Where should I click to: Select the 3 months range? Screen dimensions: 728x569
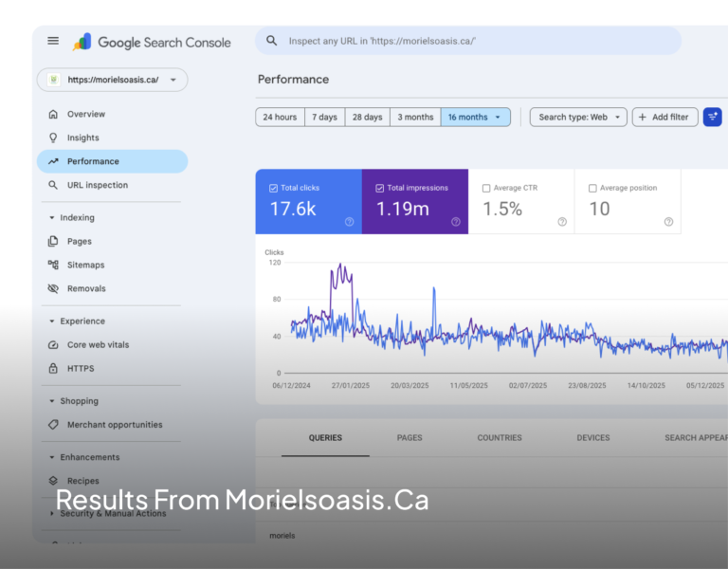(x=415, y=117)
